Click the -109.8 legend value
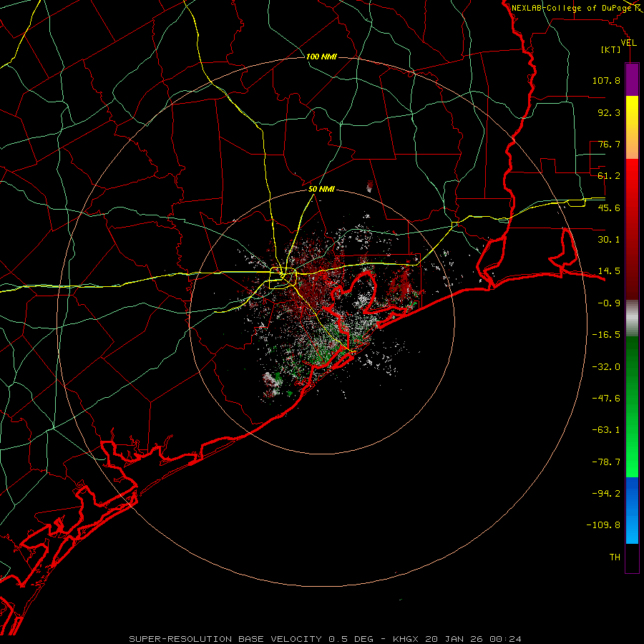 (x=603, y=525)
